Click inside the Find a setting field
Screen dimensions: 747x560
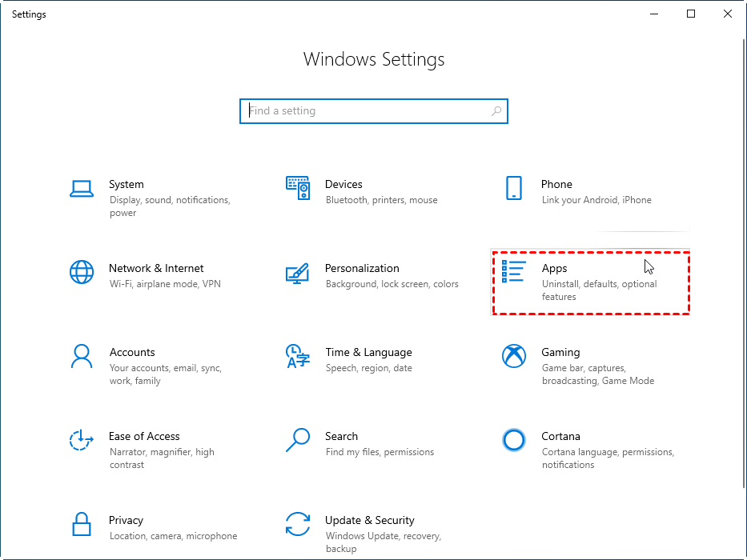[x=368, y=111]
